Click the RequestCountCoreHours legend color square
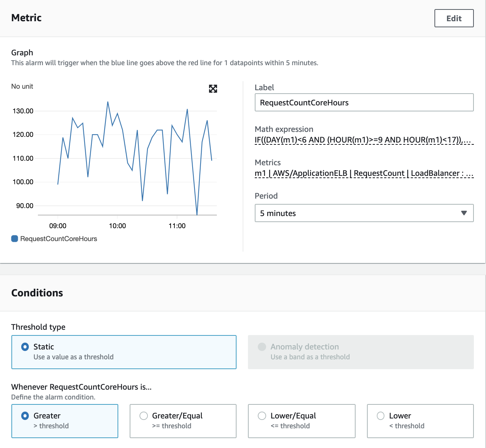This screenshot has width=486, height=448. coord(14,238)
